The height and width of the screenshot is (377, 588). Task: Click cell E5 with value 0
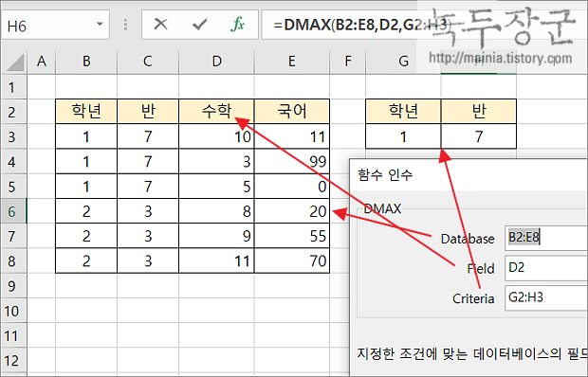tap(292, 187)
